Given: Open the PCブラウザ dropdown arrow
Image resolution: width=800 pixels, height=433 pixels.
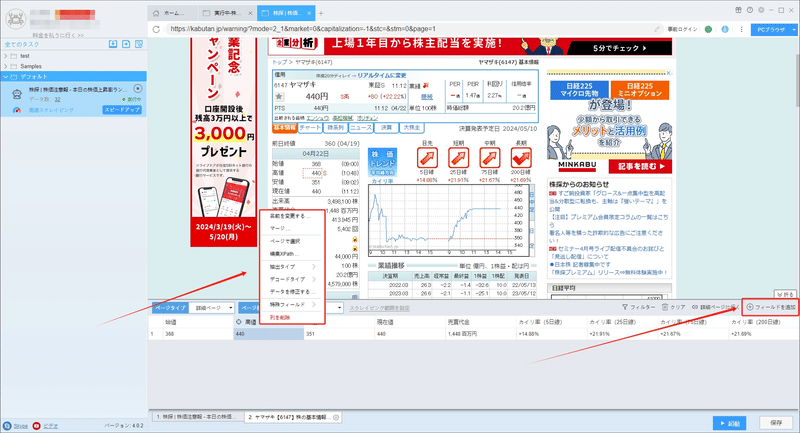Looking at the screenshot, I should (794, 30).
